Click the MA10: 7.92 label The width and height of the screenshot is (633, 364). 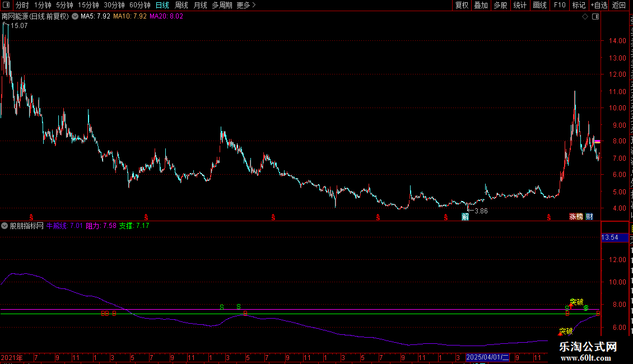point(130,17)
